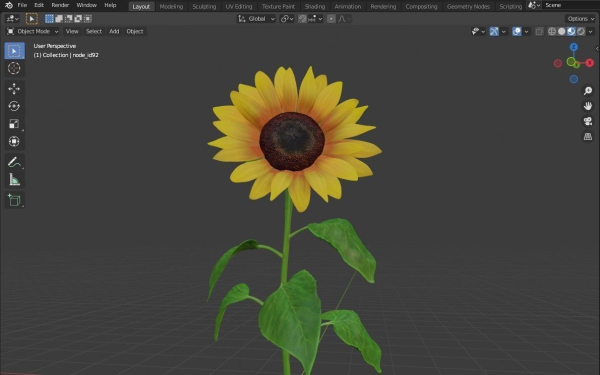
Task: Switch to Solid viewport shading
Action: click(x=562, y=31)
